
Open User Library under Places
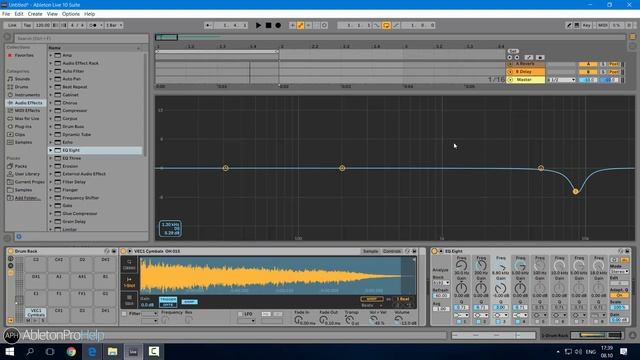click(27, 174)
